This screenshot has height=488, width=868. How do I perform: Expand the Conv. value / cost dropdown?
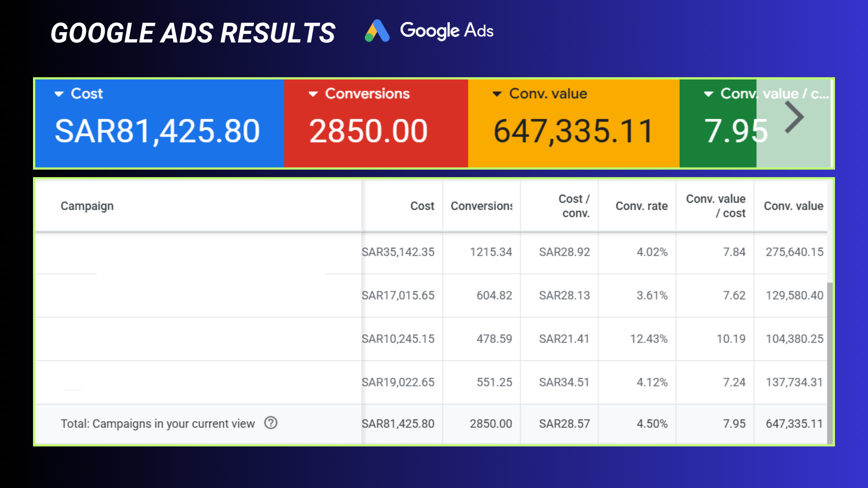[709, 94]
